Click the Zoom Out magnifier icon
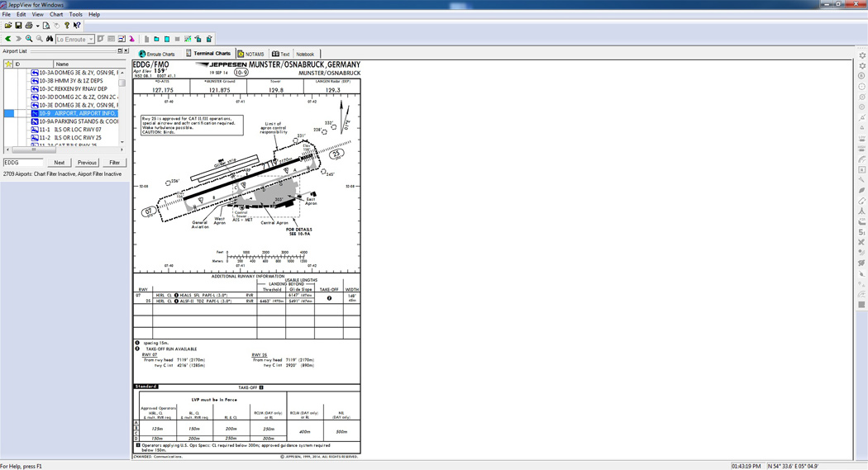This screenshot has width=868, height=470. click(x=40, y=39)
